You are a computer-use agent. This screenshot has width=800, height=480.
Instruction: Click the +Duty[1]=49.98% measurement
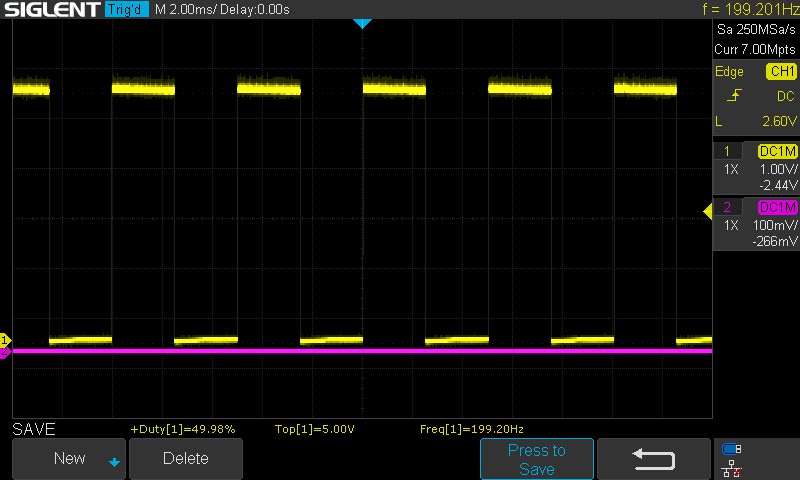[x=183, y=429]
